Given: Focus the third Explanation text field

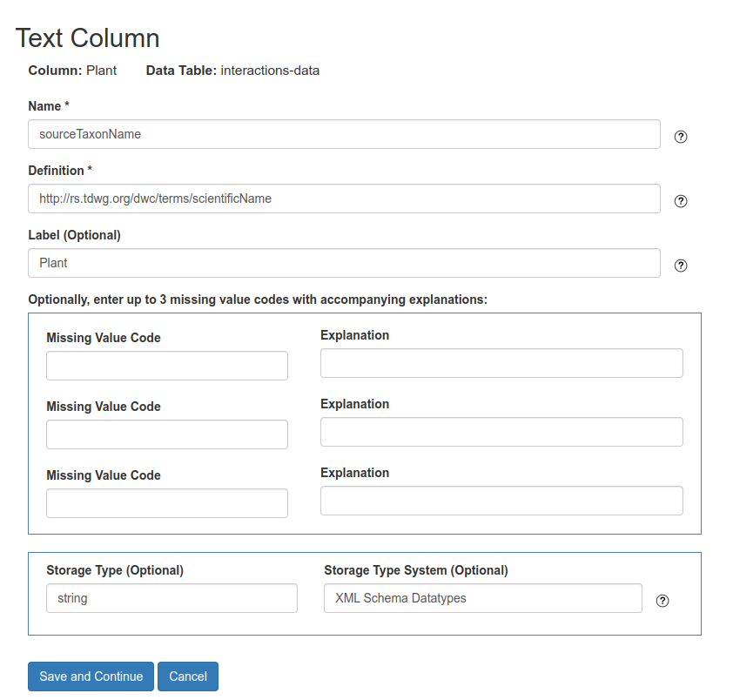Looking at the screenshot, I should click(x=501, y=501).
